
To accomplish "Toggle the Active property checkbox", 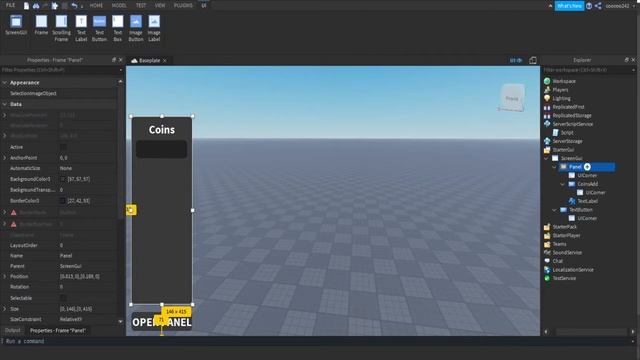I will pyautogui.click(x=63, y=147).
